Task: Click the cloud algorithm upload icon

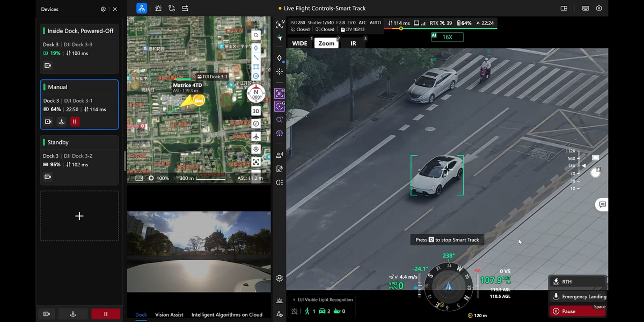Action: pyautogui.click(x=279, y=133)
